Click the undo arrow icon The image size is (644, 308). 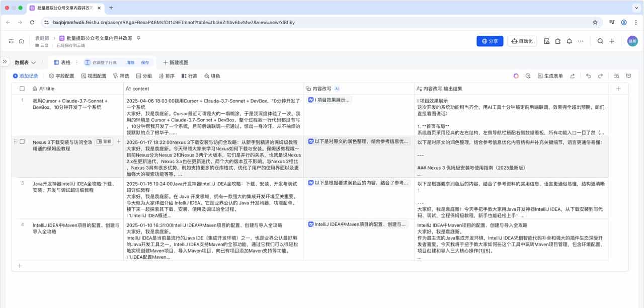pyautogui.click(x=589, y=75)
